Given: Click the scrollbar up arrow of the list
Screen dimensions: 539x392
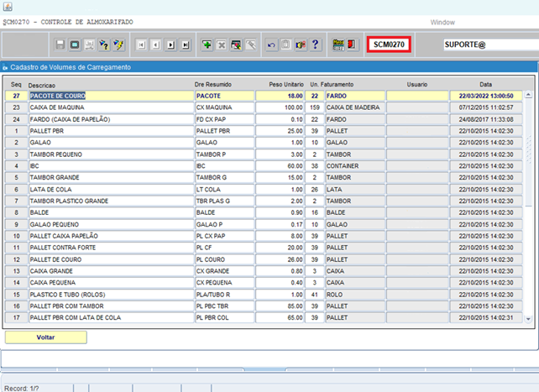Looking at the screenshot, I should tap(528, 95).
